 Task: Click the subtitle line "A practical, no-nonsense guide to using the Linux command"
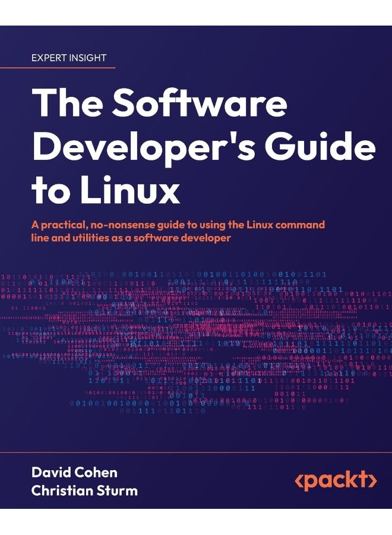178,225
